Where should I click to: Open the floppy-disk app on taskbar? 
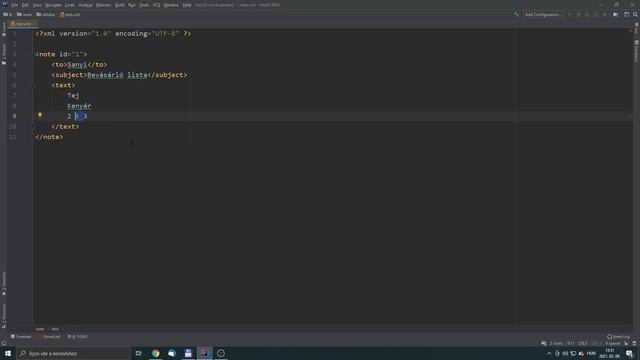[188, 353]
